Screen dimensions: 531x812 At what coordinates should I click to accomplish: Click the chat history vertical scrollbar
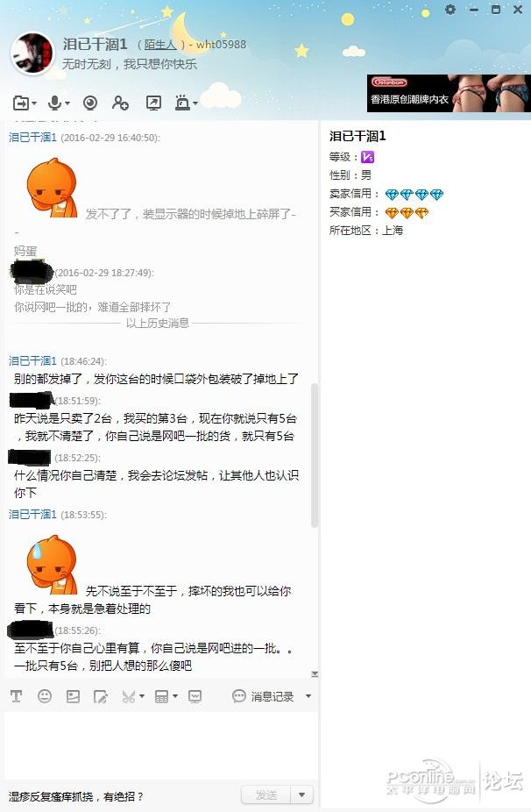coord(315,456)
